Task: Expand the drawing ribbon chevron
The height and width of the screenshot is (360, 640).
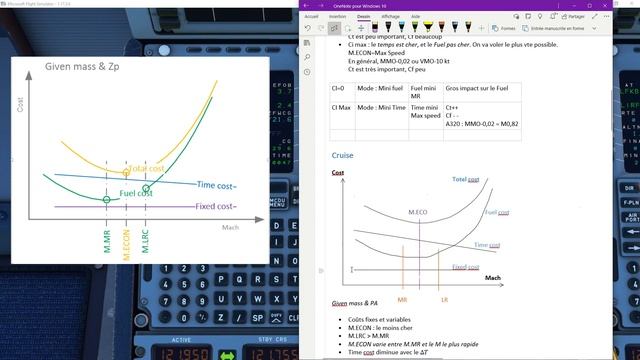Action: 594,29
